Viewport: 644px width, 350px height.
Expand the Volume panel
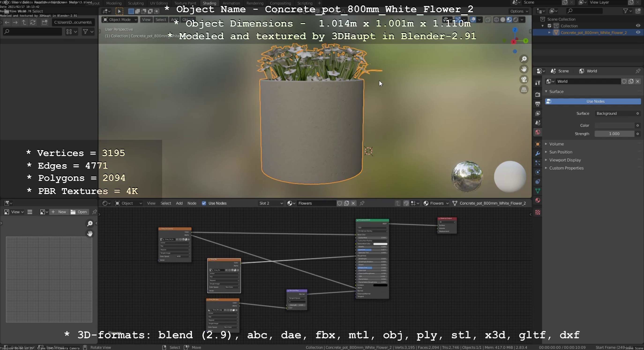[556, 144]
